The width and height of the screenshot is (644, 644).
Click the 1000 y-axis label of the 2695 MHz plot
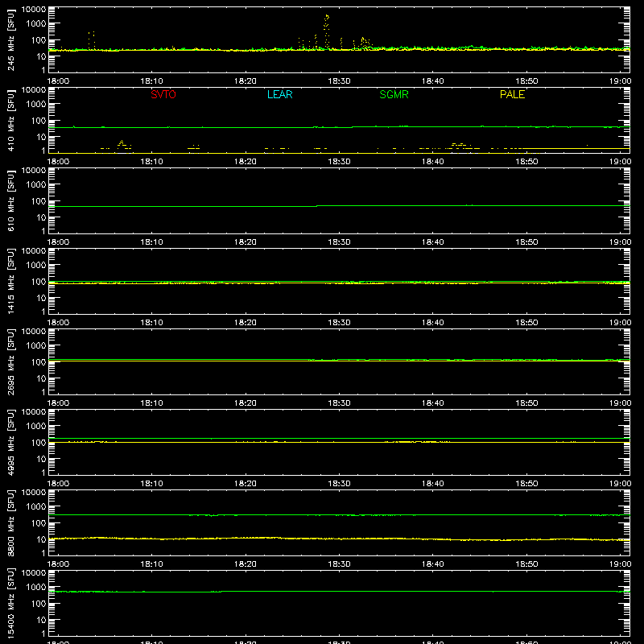click(36, 346)
